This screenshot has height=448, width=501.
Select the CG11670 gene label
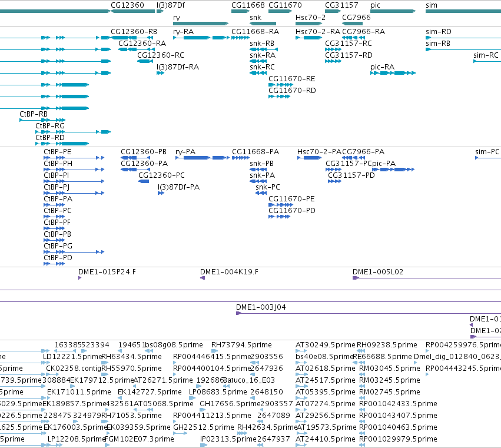tap(285, 5)
